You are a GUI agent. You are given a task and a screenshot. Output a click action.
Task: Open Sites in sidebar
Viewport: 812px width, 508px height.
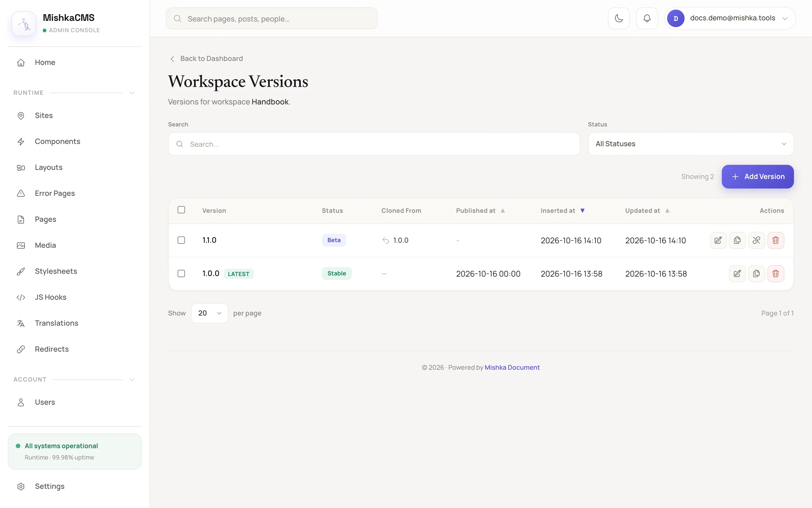click(74, 116)
